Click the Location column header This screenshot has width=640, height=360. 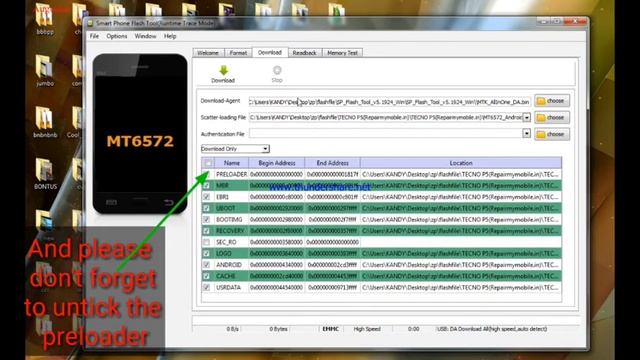pos(461,163)
